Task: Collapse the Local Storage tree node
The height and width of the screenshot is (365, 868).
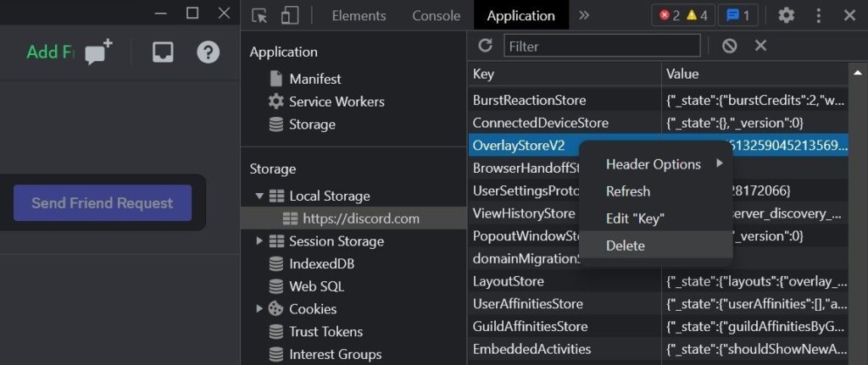Action: 259,196
